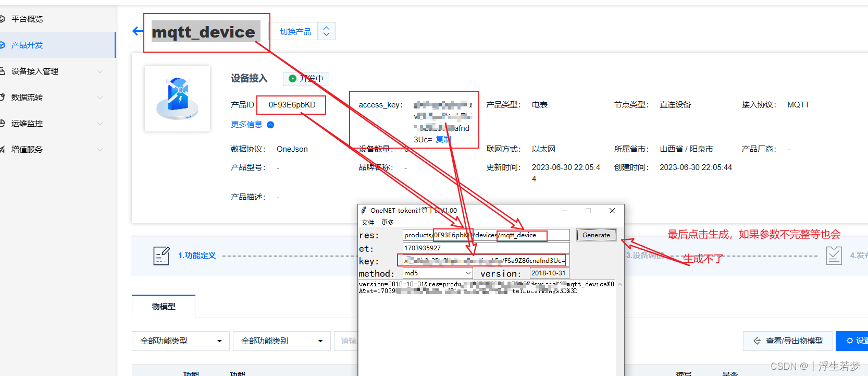The width and height of the screenshot is (868, 376).
Task: Click the platform overview sidebar icon
Action: click(2, 19)
